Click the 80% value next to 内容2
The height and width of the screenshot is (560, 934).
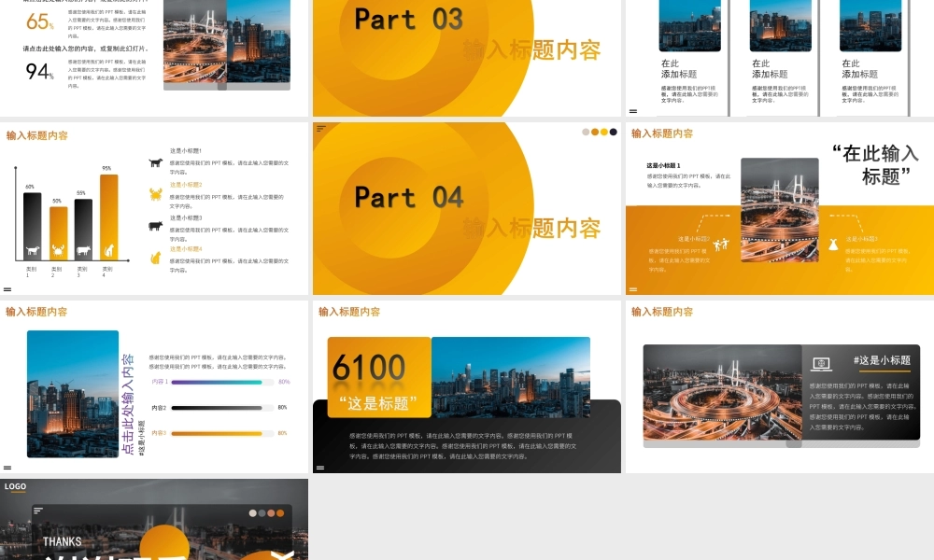pos(282,408)
